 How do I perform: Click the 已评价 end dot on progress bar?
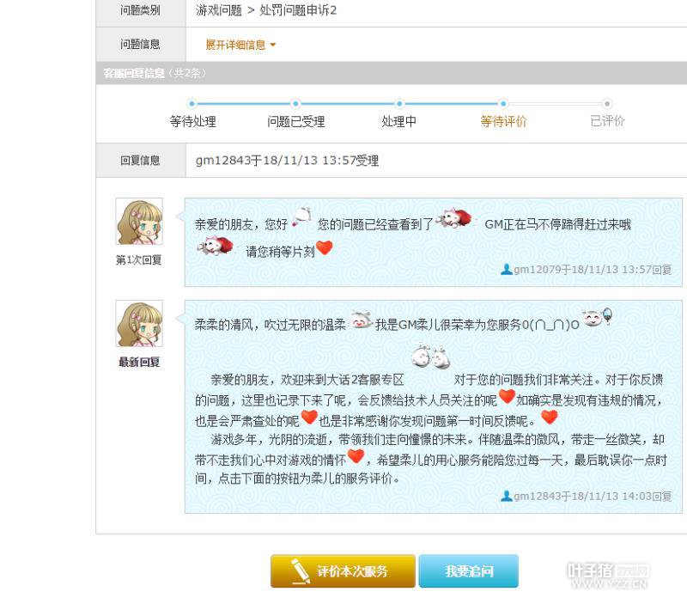click(x=607, y=104)
